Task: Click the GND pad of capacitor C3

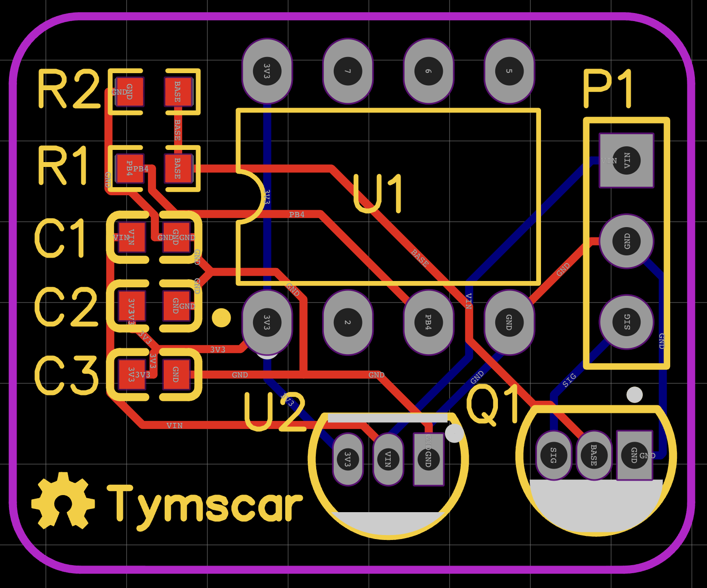Action: click(x=176, y=374)
